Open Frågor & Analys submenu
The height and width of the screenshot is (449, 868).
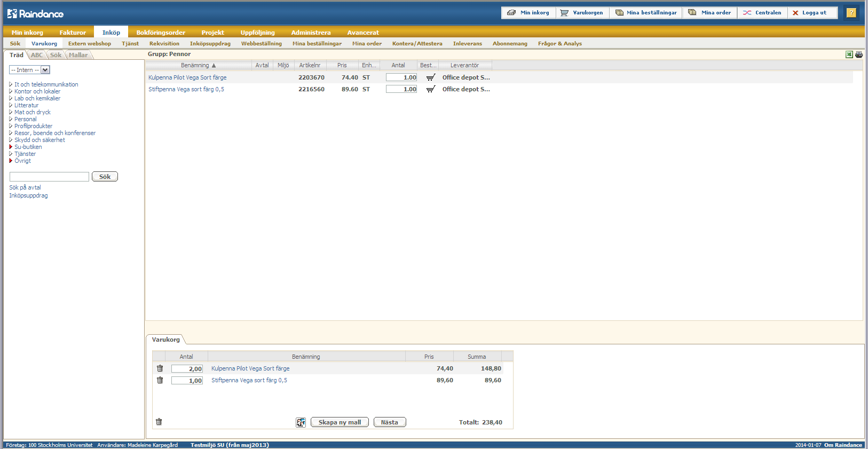click(560, 44)
